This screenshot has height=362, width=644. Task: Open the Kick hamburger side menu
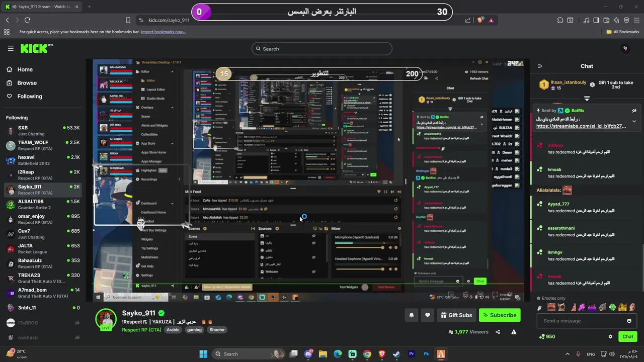tap(11, 49)
